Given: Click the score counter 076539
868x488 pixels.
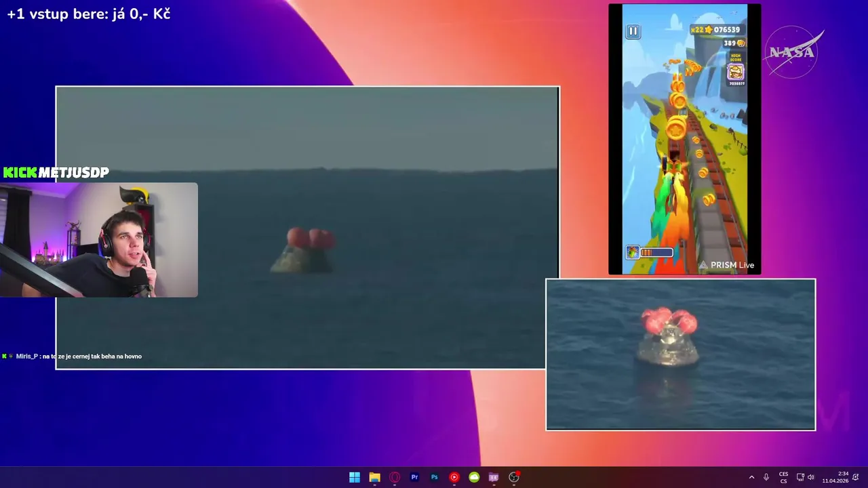Looking at the screenshot, I should 726,30.
